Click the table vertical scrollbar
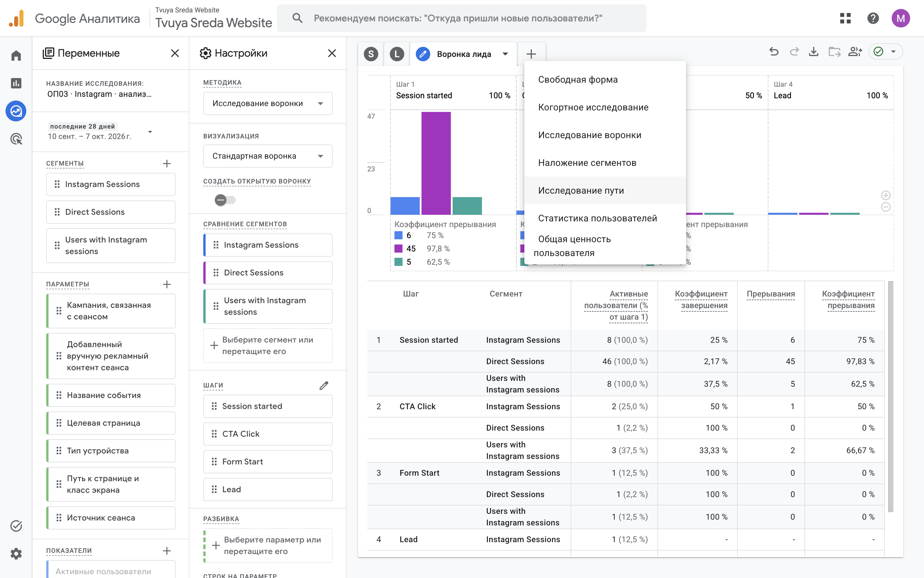Screen dimensions: 924x578 891,397
